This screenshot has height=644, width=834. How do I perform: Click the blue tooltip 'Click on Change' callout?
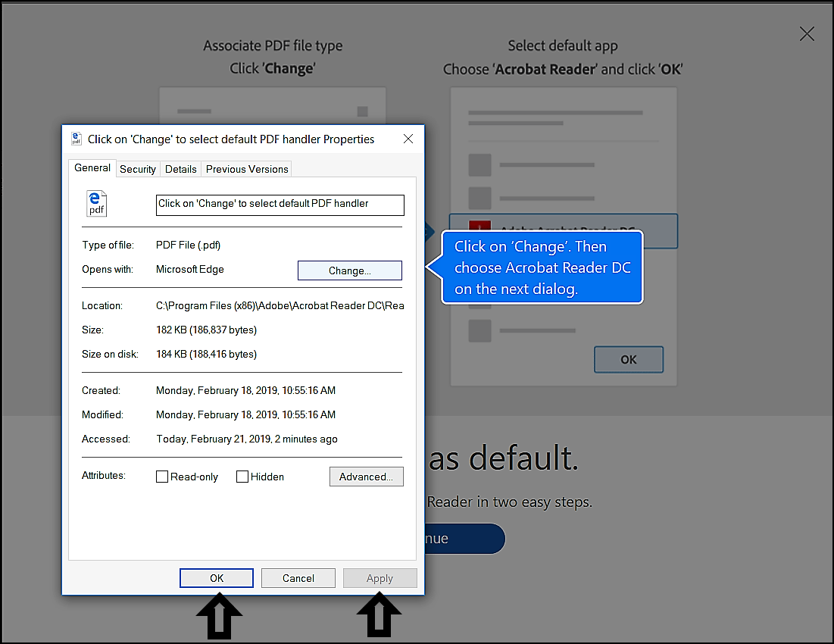click(x=542, y=267)
